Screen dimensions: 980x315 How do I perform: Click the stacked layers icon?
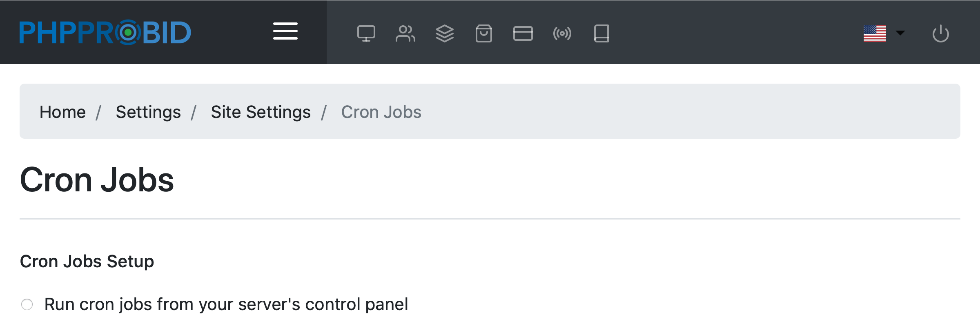[x=444, y=33]
